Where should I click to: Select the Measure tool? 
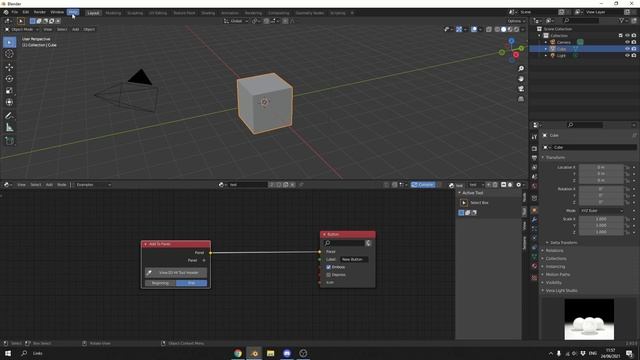(9, 128)
